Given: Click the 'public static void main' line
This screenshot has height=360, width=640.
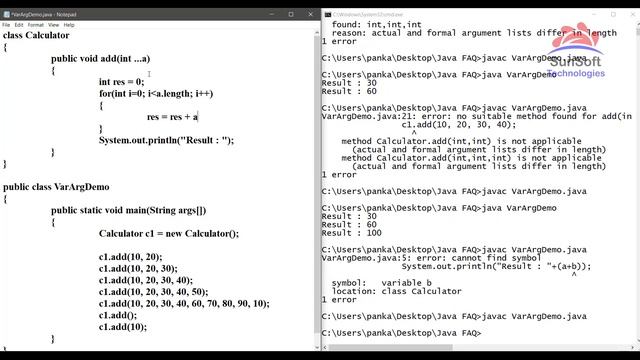Looking at the screenshot, I should pos(129,210).
